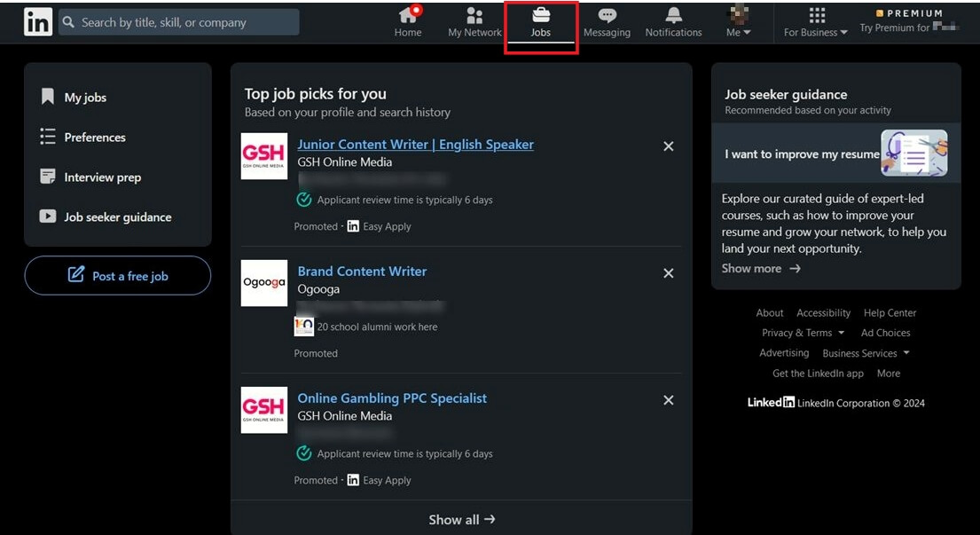Click 20 school alumni work here
This screenshot has width=980, height=535.
[378, 327]
